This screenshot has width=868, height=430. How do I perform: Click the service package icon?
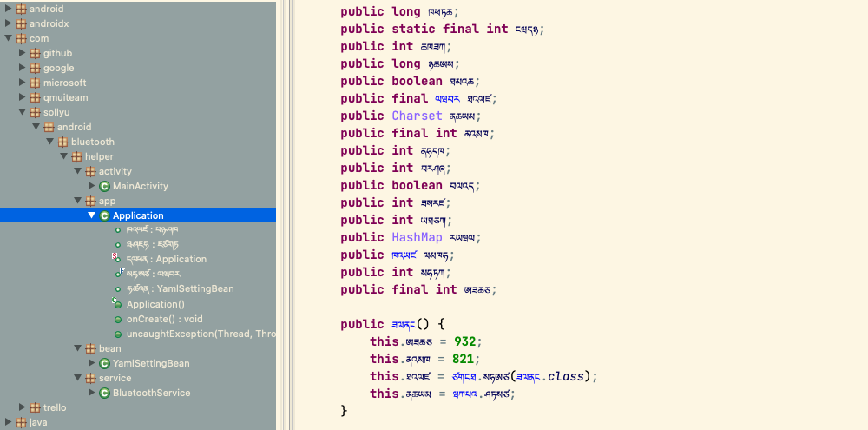90,378
